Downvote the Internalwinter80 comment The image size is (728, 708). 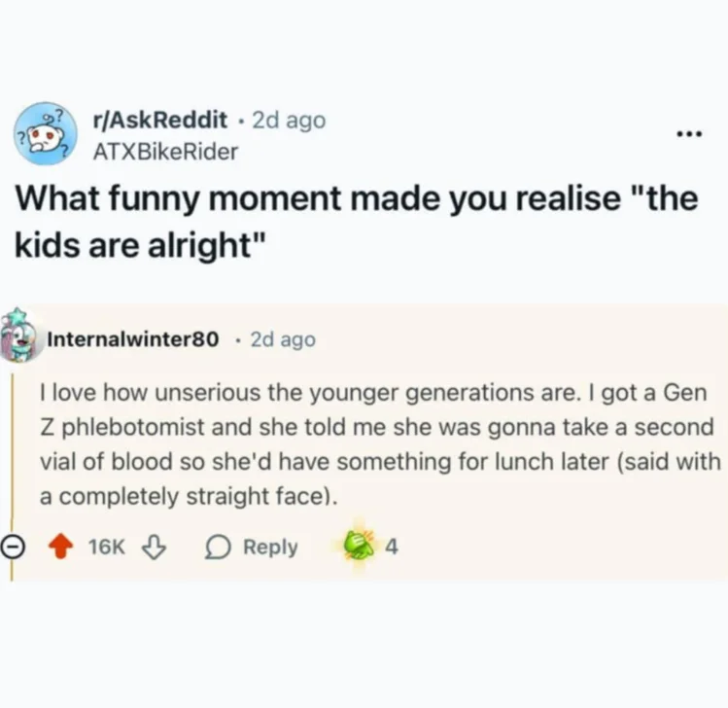[153, 548]
